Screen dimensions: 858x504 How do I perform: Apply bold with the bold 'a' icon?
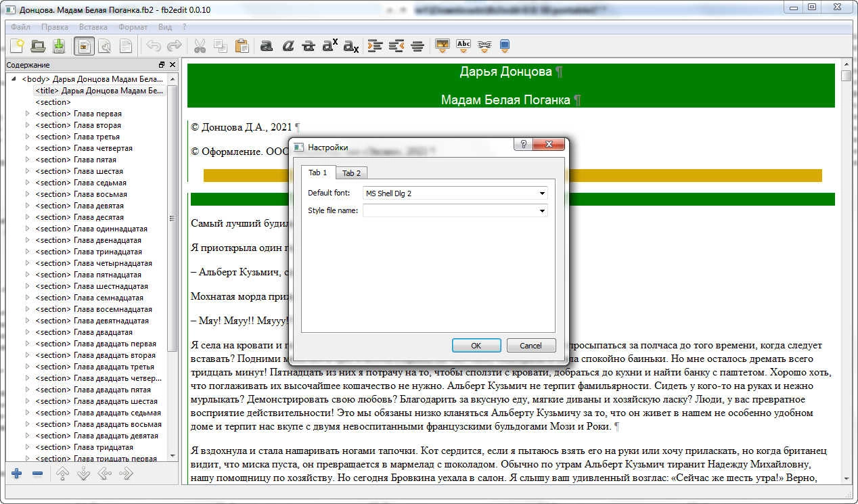point(267,46)
